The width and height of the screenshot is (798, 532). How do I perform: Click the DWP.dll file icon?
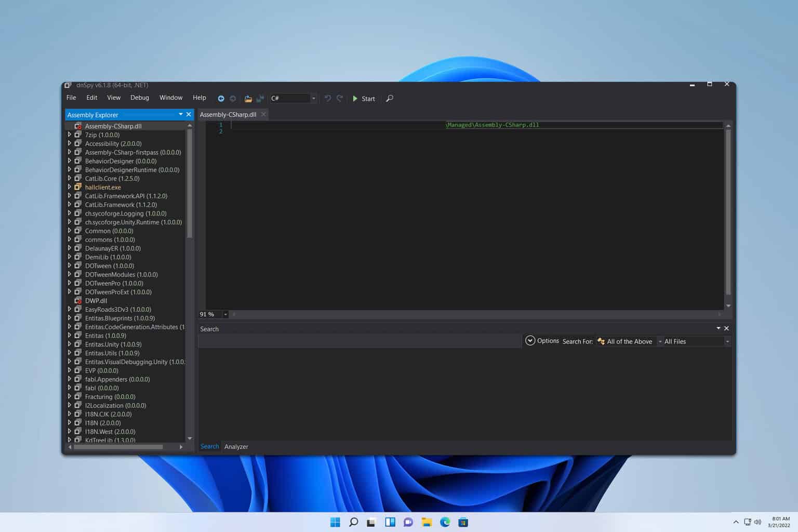pos(78,300)
